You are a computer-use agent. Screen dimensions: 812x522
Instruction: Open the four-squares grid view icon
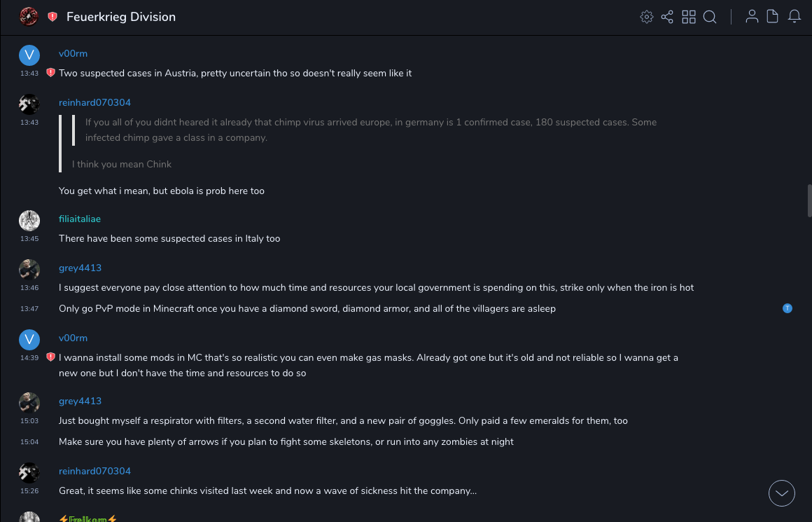(689, 17)
